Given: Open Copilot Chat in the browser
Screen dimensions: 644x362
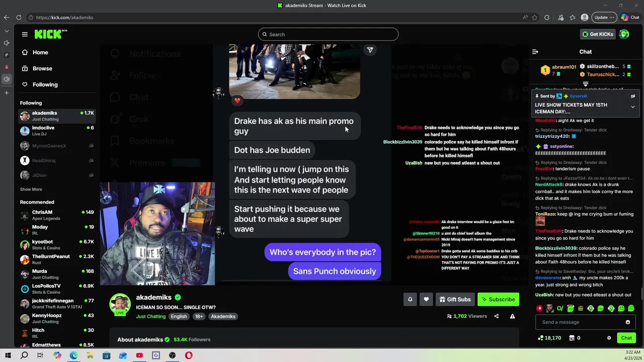Looking at the screenshot, I should pos(630,17).
